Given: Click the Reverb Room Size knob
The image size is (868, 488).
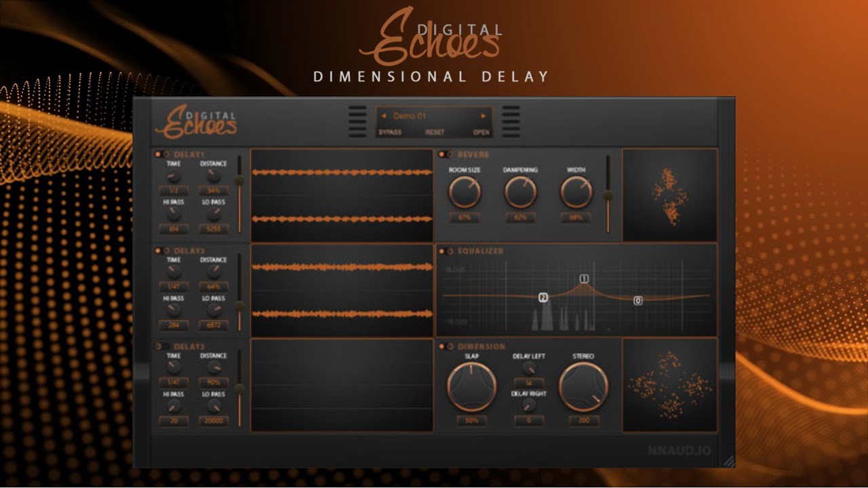Looking at the screenshot, I should pyautogui.click(x=465, y=192).
